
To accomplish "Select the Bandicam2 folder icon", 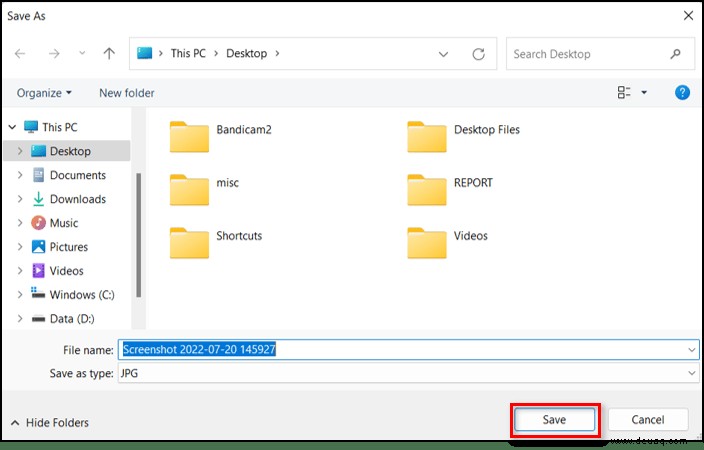I will coord(189,137).
